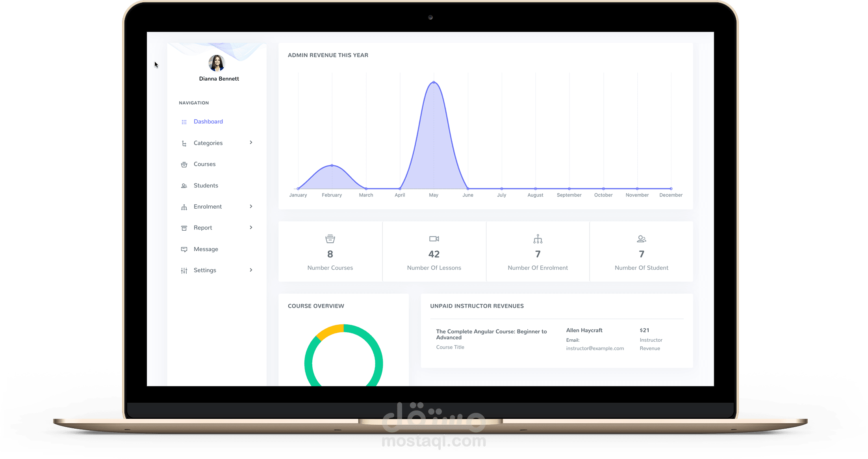
Task: Expand the Report submenu chevron
Action: coord(251,228)
